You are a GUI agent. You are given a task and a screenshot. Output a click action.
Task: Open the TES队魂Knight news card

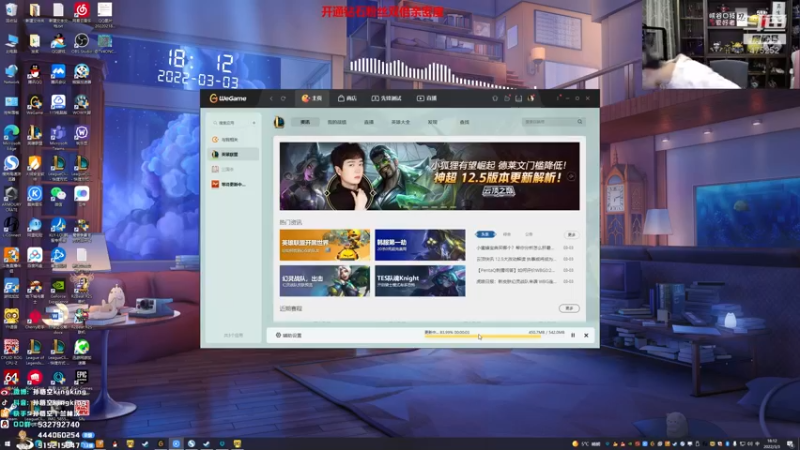pyautogui.click(x=420, y=281)
